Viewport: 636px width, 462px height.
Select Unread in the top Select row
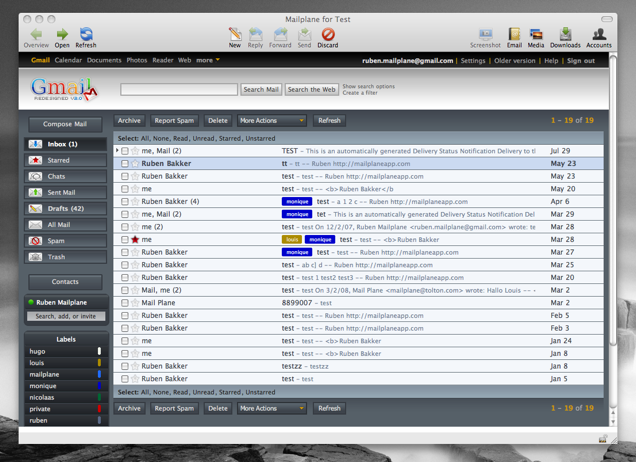[x=204, y=138]
